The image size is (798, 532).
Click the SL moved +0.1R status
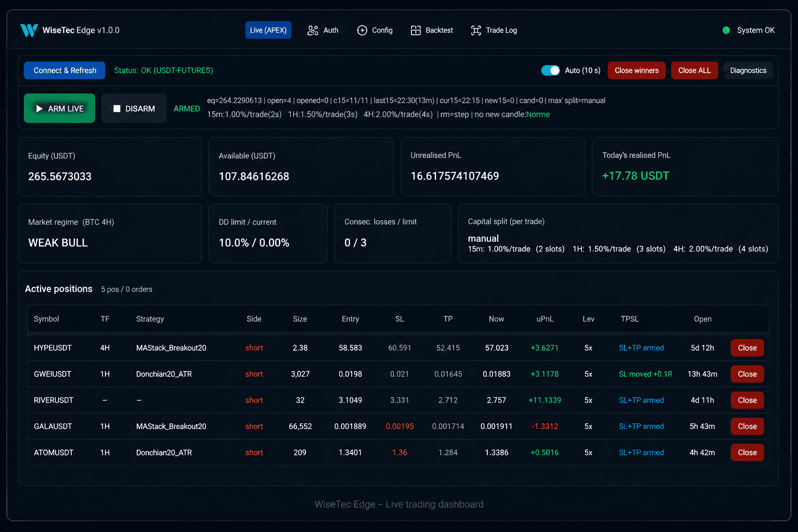pos(645,374)
